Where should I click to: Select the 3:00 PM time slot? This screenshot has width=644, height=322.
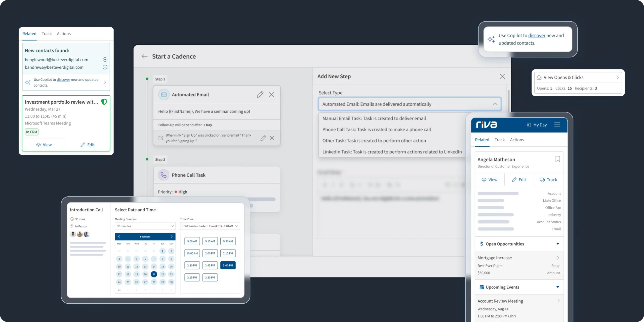[x=228, y=265]
